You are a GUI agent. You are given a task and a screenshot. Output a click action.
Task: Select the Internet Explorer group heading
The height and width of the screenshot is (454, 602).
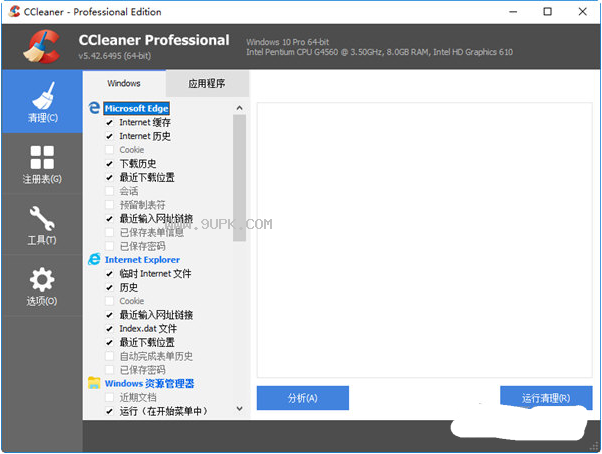(142, 260)
